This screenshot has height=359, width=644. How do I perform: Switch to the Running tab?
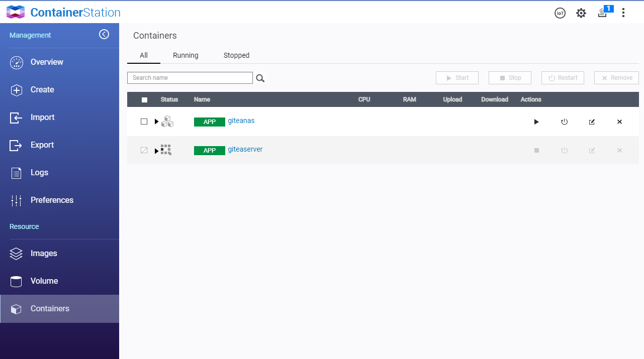[186, 55]
